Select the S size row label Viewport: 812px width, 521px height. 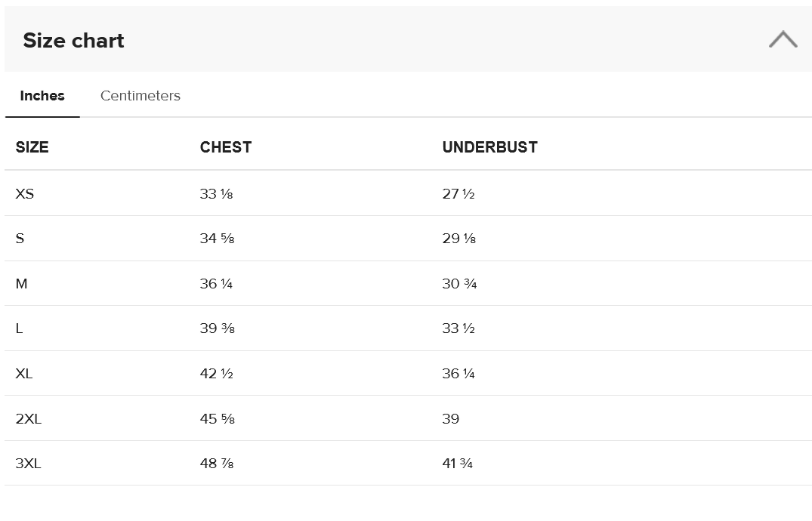[20, 239]
